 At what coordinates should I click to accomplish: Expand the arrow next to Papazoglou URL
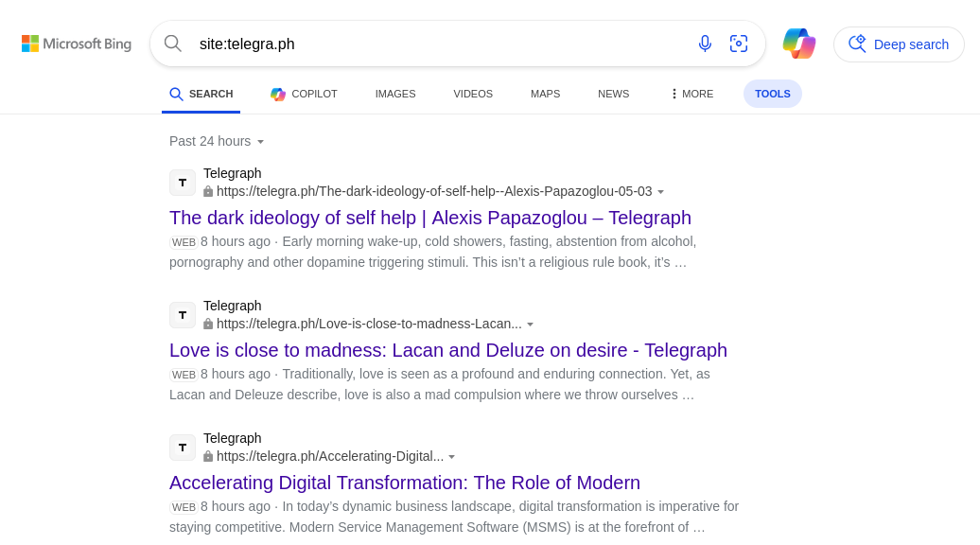click(660, 192)
